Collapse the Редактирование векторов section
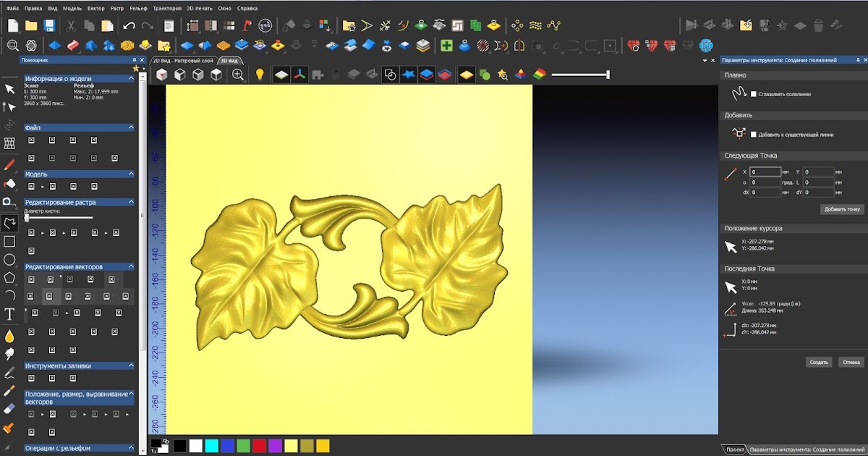The image size is (868, 456). tap(131, 266)
